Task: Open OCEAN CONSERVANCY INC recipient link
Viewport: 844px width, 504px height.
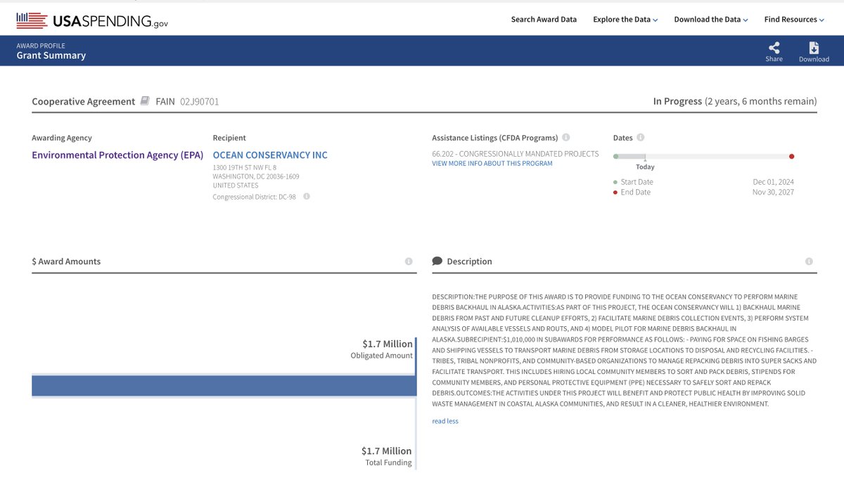Action: point(270,155)
